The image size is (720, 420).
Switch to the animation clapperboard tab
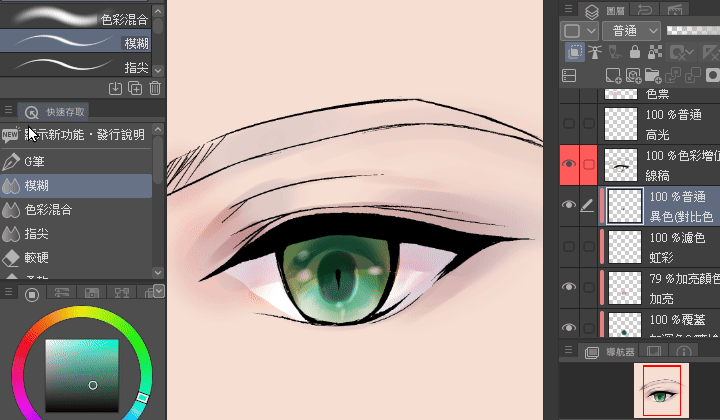coord(675,9)
